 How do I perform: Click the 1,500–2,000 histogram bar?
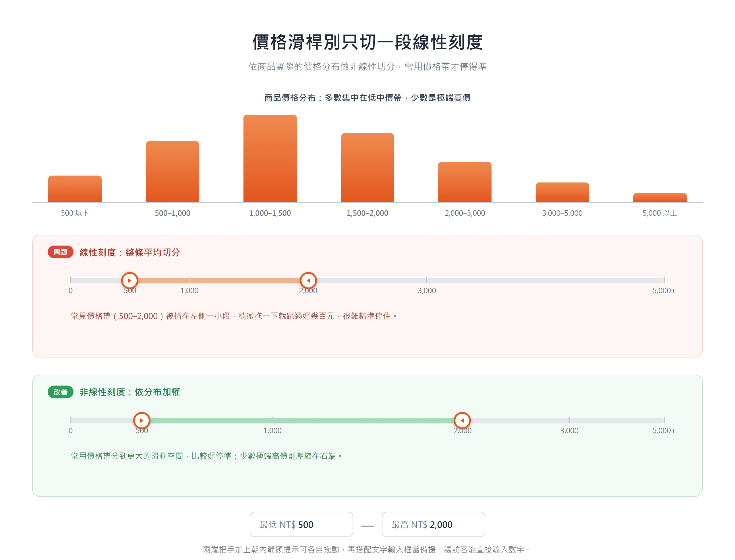[x=367, y=168]
